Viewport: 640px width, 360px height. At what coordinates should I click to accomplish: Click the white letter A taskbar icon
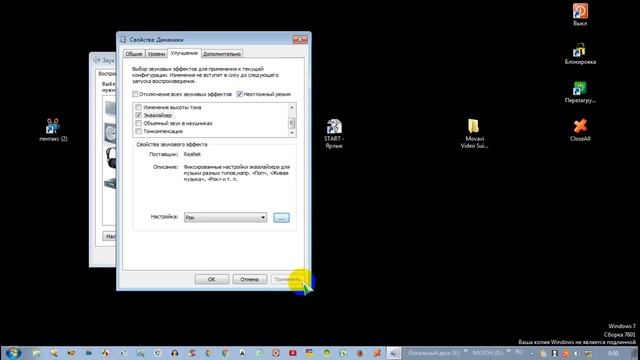click(242, 353)
